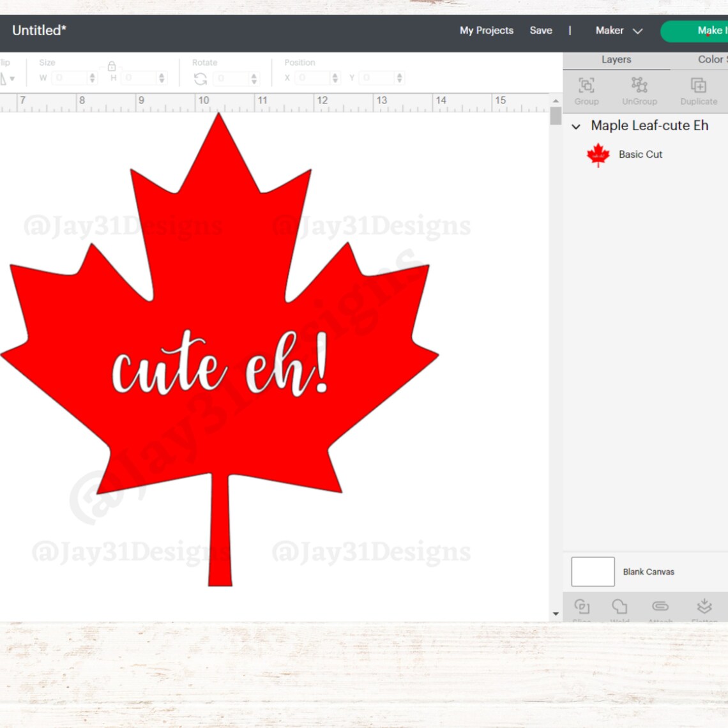This screenshot has height=728, width=728.
Task: Select the Basic Cut maple leaf thumbnail
Action: (x=598, y=154)
